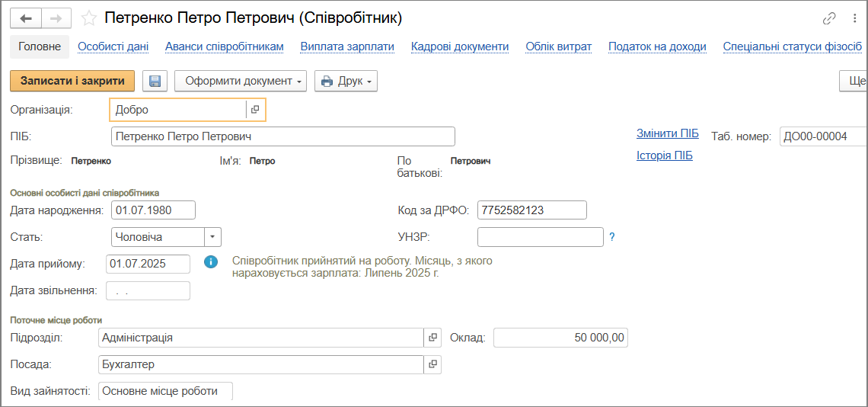The width and height of the screenshot is (868, 407).
Task: Open the Історія ПІБ link
Action: point(665,155)
